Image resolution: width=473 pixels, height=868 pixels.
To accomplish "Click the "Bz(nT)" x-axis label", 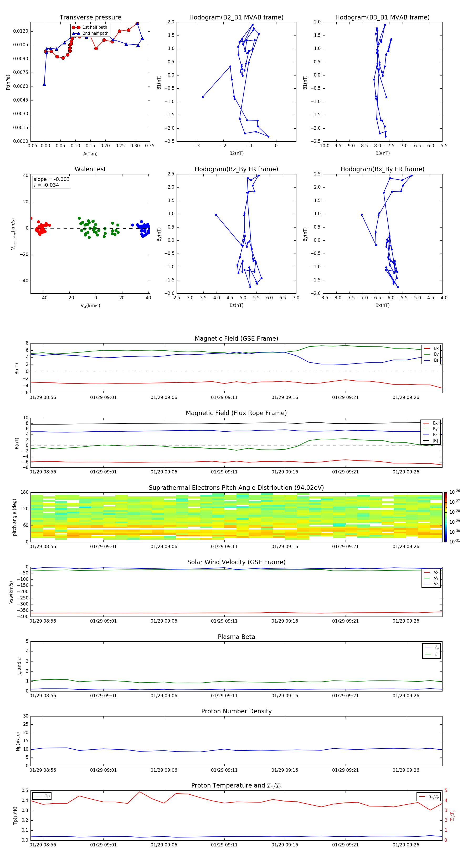I will click(x=236, y=305).
